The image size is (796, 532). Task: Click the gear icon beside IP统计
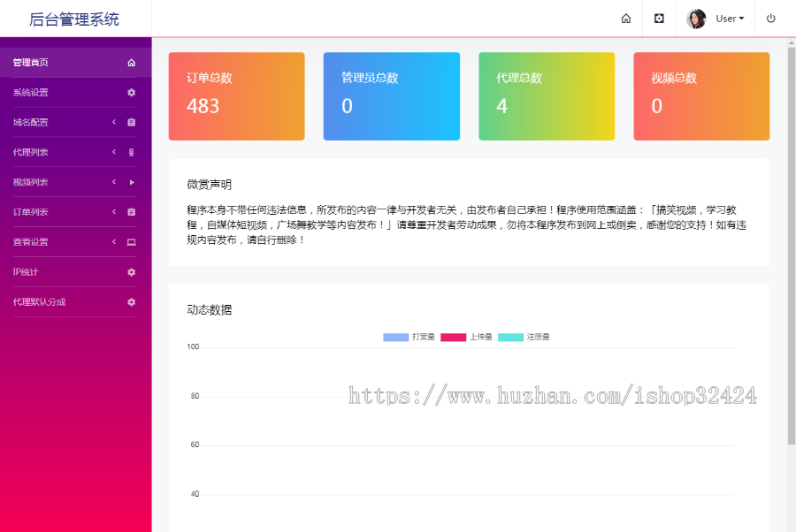131,272
